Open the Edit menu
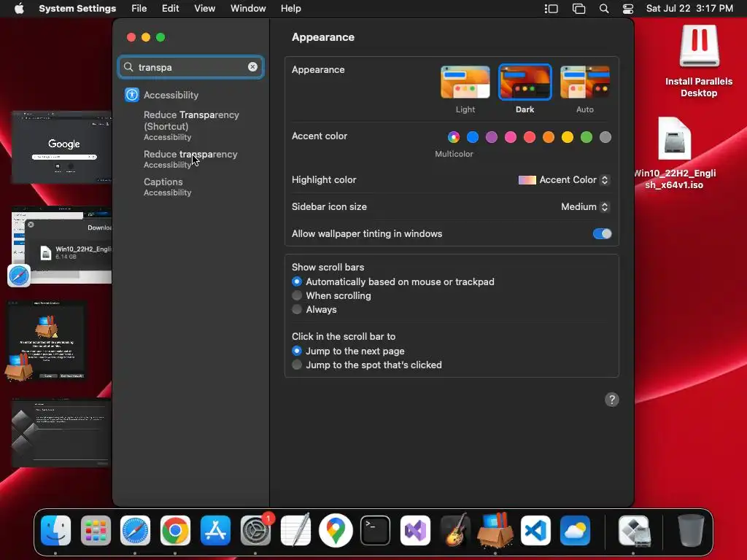The height and width of the screenshot is (560, 747). (x=170, y=9)
